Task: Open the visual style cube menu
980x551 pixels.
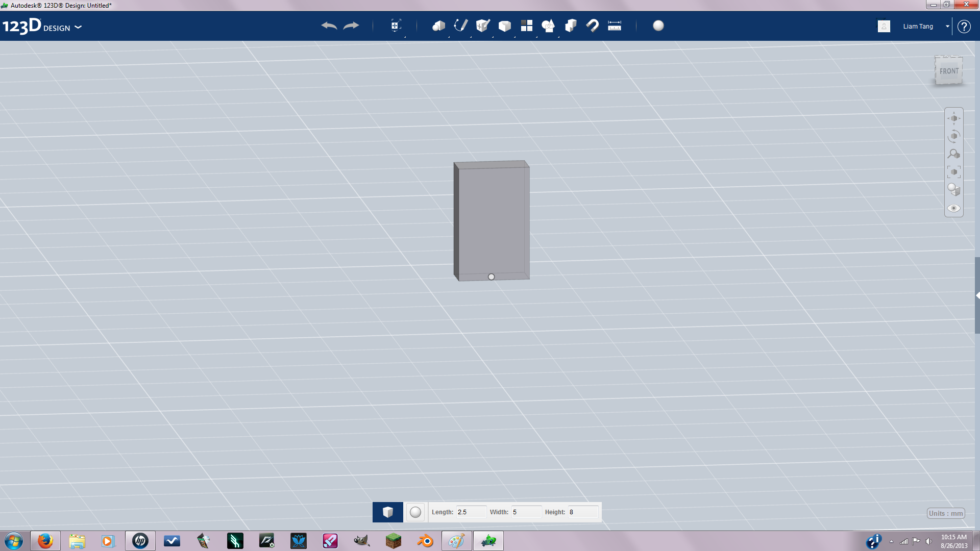Action: [954, 190]
